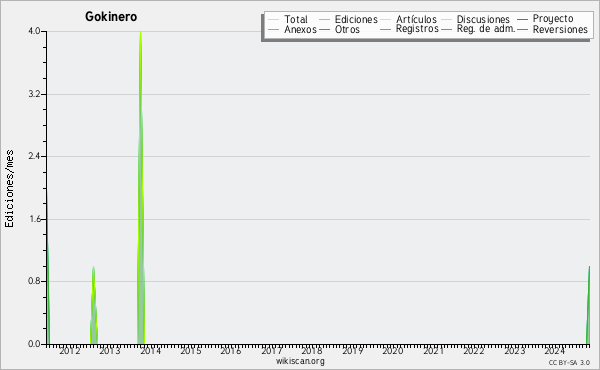The width and height of the screenshot is (600, 370).
Task: Click the small peak between 2012 and 2013
Action: point(94,305)
